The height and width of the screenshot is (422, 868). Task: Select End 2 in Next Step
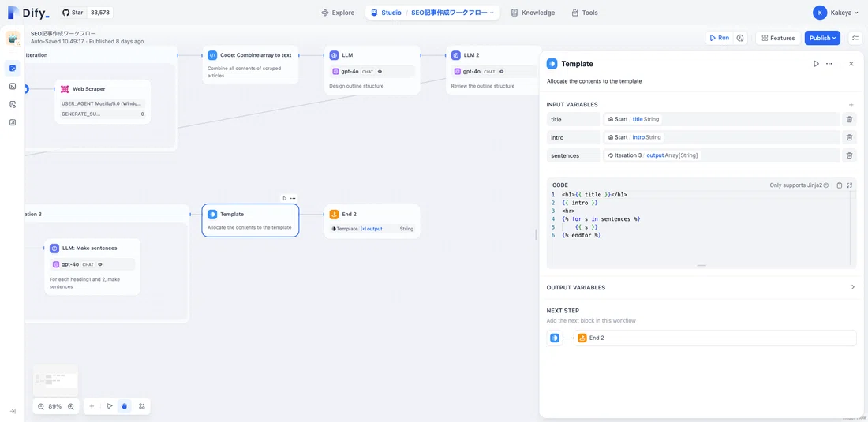[715, 338]
